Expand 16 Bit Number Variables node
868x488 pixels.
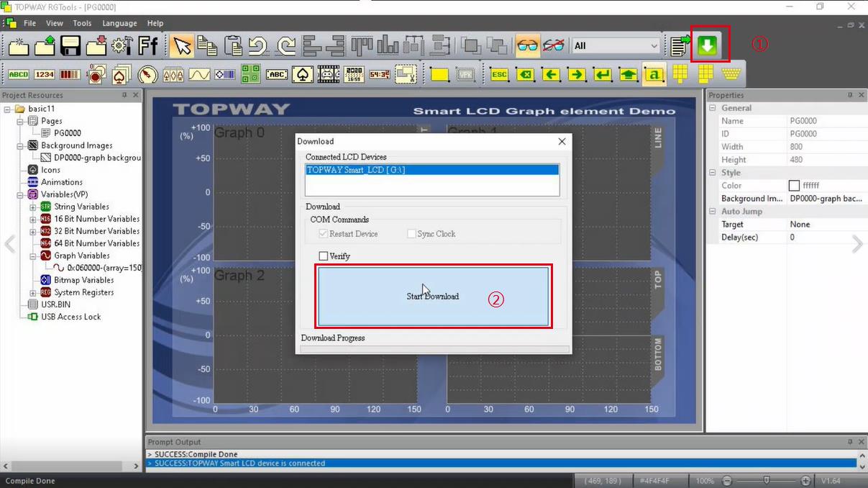point(33,220)
